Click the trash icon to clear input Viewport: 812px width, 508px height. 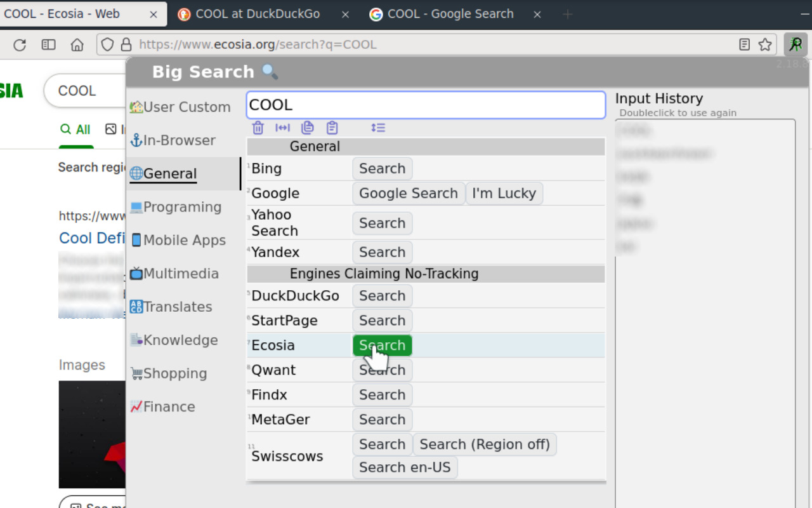coord(258,128)
